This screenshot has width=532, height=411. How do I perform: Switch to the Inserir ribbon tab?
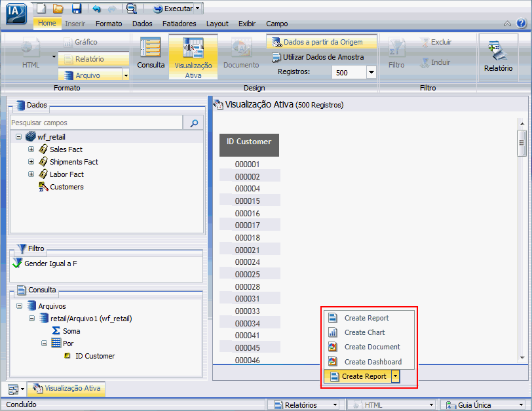point(75,24)
